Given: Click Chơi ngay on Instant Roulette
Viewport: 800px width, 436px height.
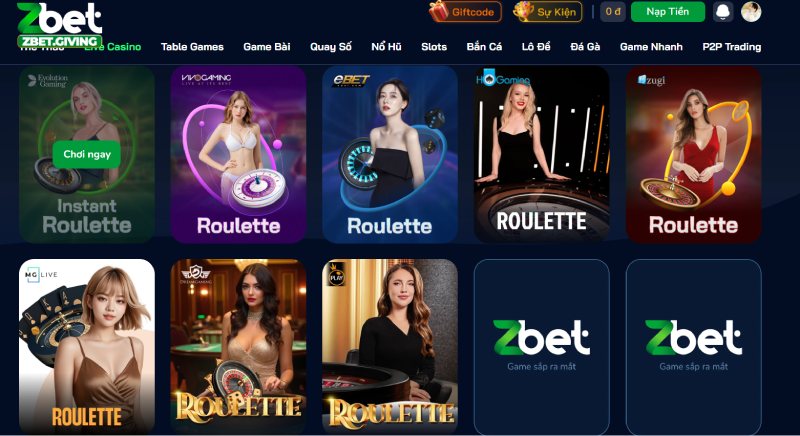Looking at the screenshot, I should point(87,154).
